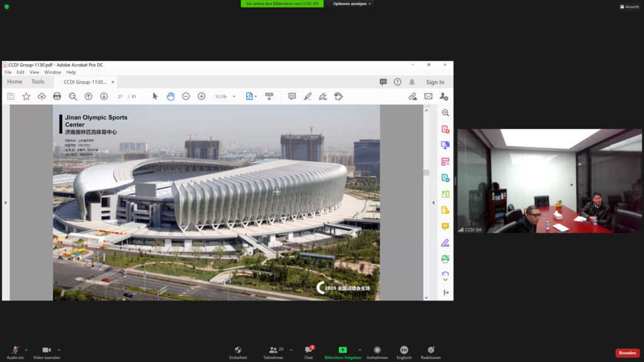
Task: Open the Create PDF tool in right sidebar
Action: pos(445,129)
